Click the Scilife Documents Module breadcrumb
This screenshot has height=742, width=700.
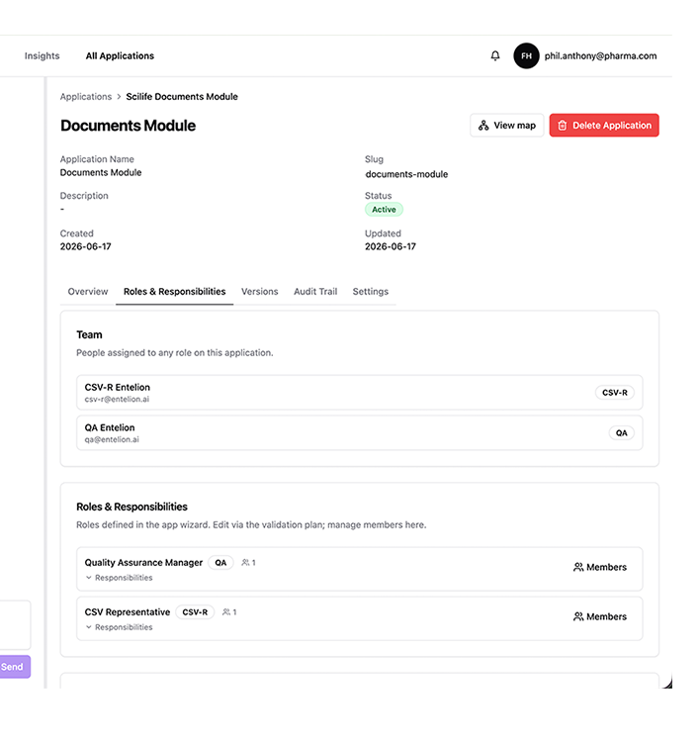coord(182,97)
